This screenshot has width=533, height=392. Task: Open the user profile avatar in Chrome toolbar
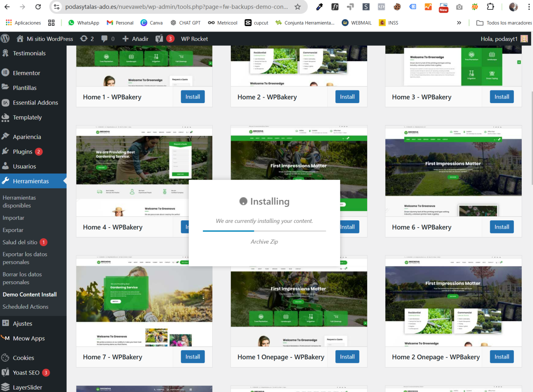coord(513,7)
